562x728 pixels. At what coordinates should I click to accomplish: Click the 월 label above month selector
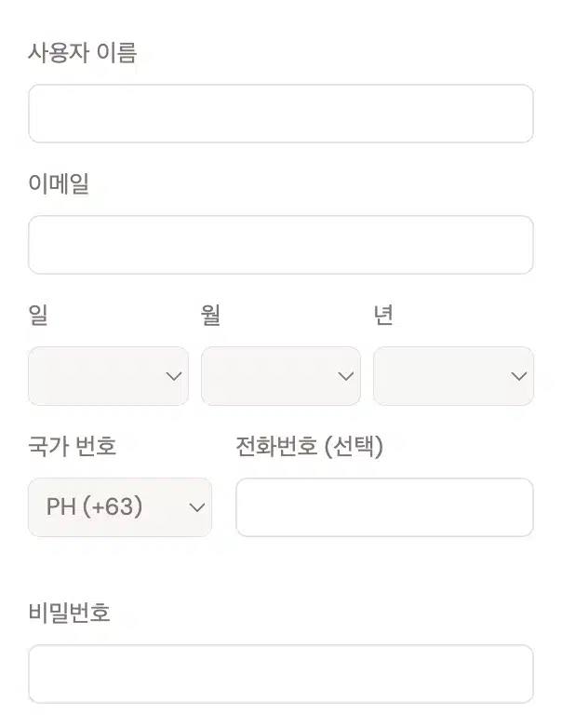click(x=210, y=315)
